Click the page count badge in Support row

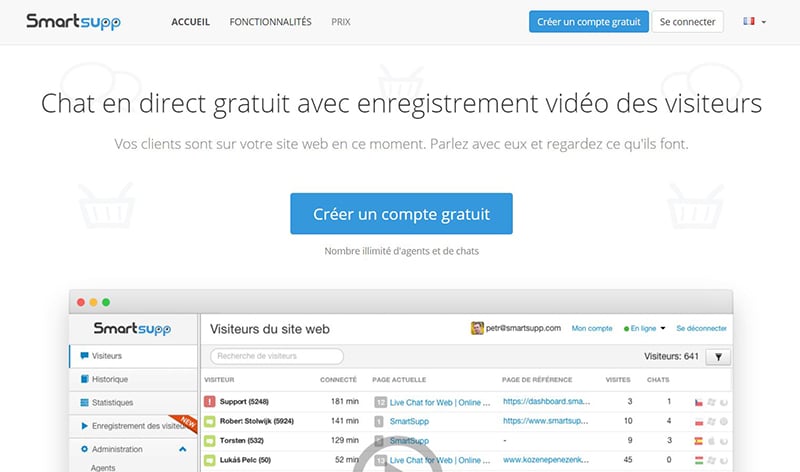[x=380, y=402]
